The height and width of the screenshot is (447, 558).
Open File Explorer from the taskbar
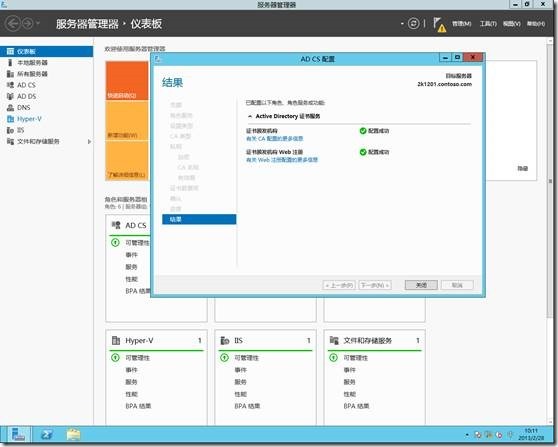tap(73, 435)
